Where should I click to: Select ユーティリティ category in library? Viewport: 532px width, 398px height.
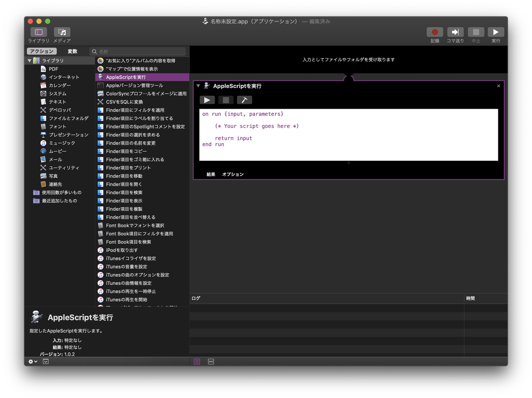64,168
